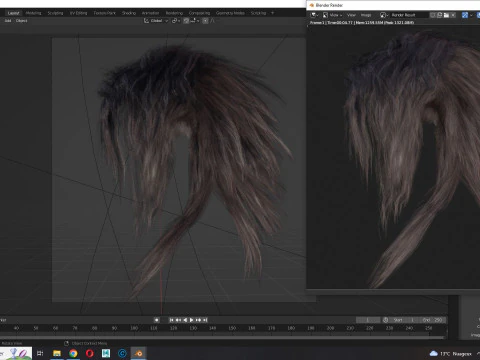The height and width of the screenshot is (360, 480).
Task: Open proportional editing falloff menu
Action: (x=212, y=21)
